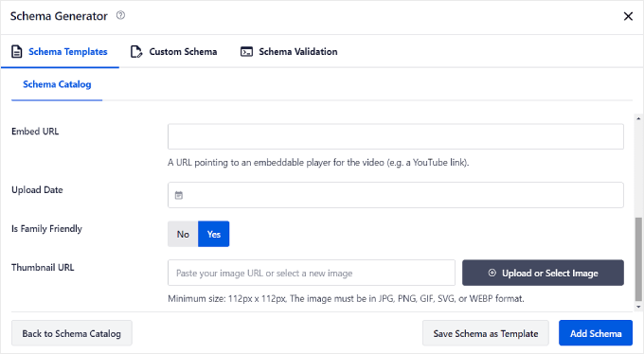Click the Embed URL input field
The height and width of the screenshot is (354, 644).
[396, 136]
